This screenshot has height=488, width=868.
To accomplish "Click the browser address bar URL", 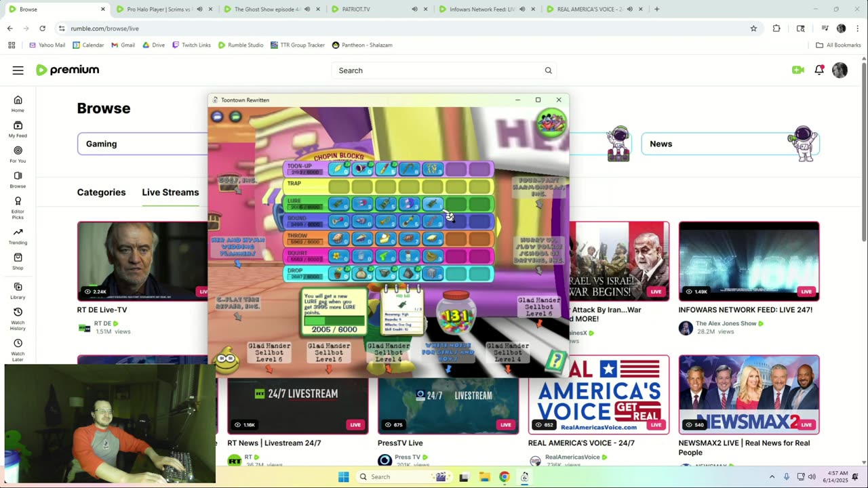I will tap(104, 28).
